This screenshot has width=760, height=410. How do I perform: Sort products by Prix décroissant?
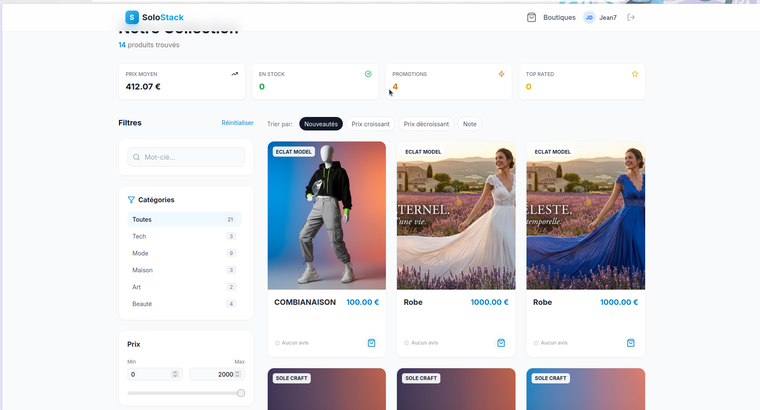tap(426, 124)
